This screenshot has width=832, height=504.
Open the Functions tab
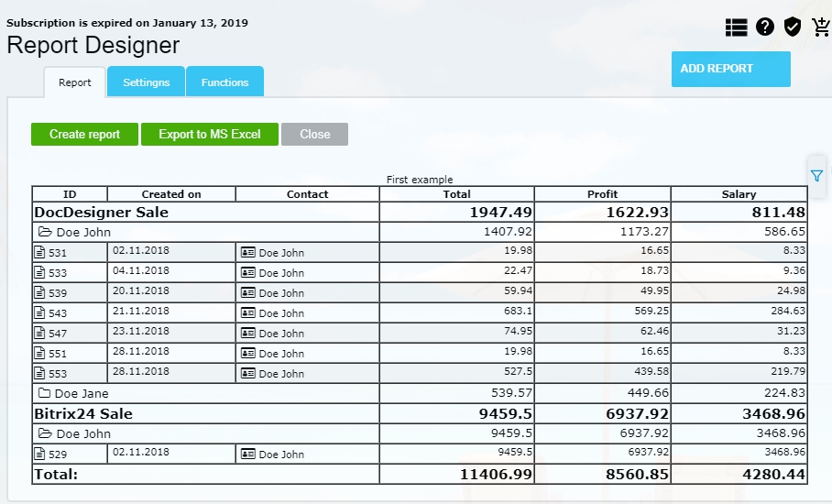tap(225, 82)
